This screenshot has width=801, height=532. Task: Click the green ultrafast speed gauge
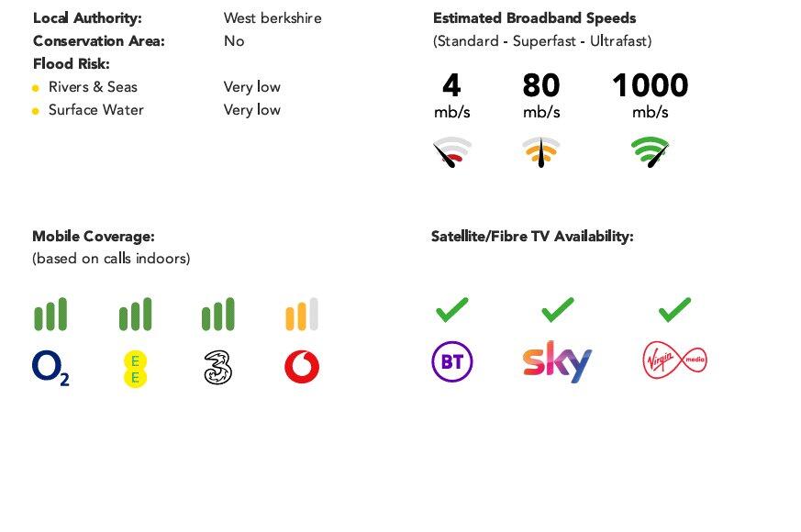[651, 152]
